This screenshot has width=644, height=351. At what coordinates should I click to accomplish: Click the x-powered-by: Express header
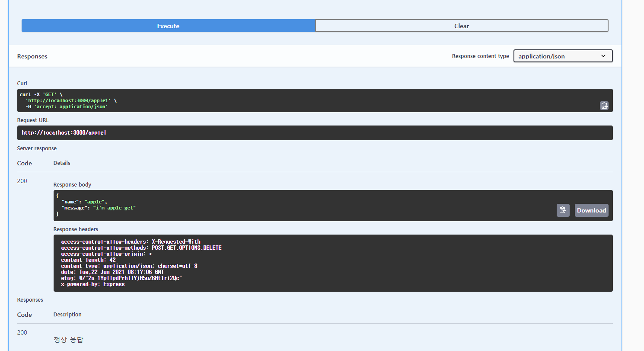click(92, 284)
